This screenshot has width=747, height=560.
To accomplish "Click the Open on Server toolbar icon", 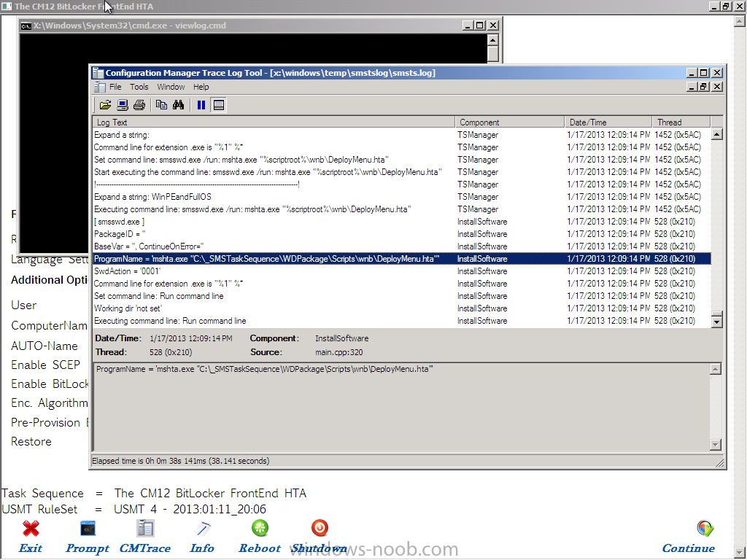I will [123, 105].
